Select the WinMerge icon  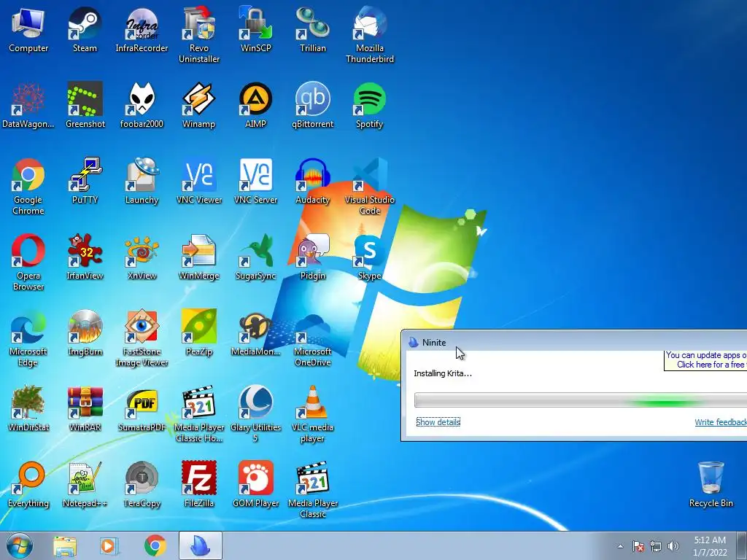(x=198, y=257)
